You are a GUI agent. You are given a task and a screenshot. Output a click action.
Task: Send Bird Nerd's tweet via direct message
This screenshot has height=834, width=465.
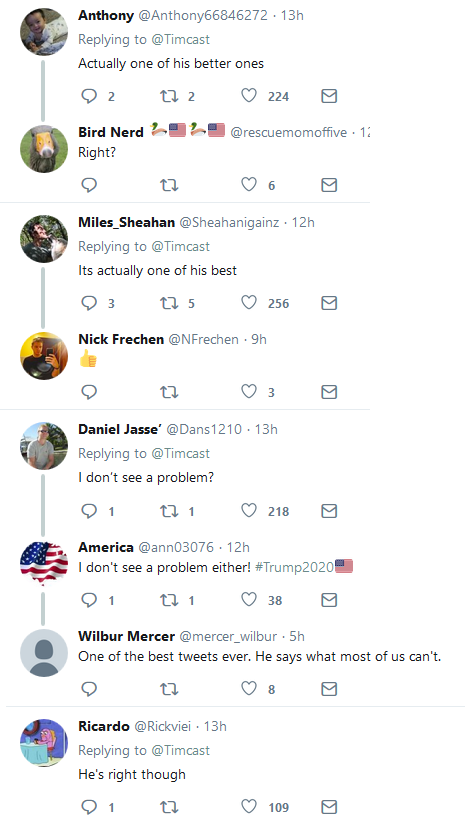[329, 185]
